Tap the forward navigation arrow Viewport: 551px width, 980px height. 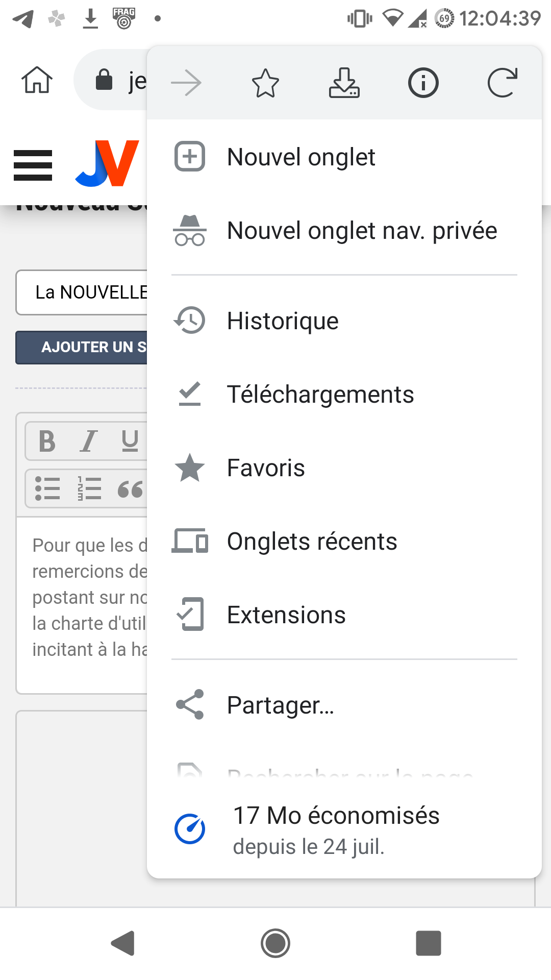pos(186,83)
